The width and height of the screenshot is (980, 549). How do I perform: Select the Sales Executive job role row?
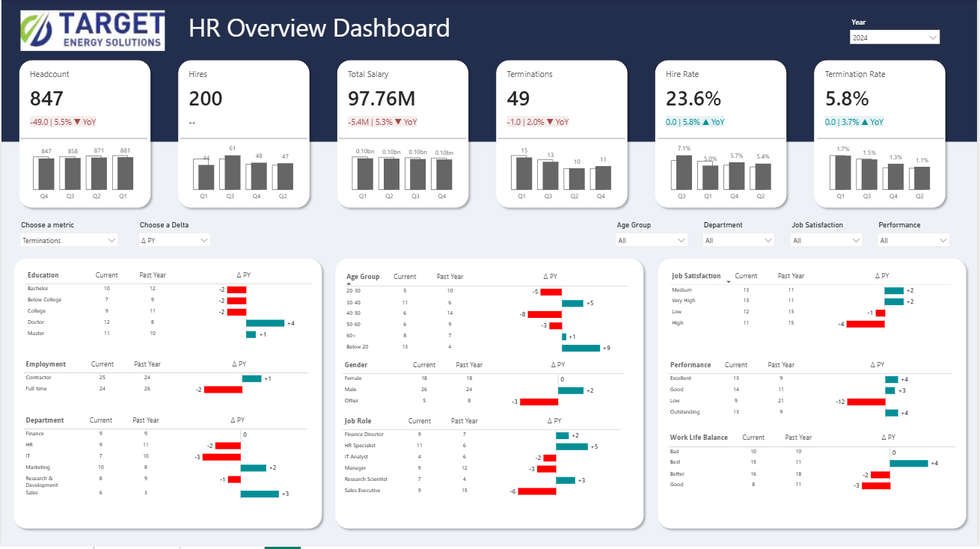pyautogui.click(x=483, y=491)
